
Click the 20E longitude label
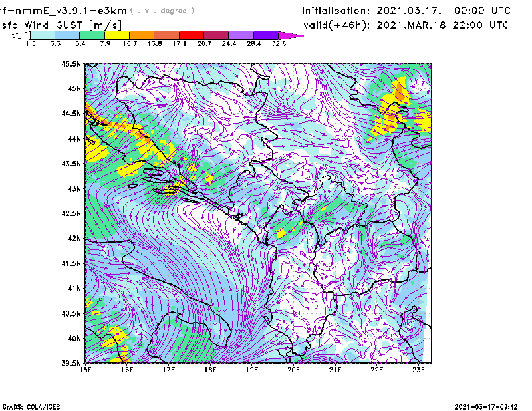pos(293,370)
